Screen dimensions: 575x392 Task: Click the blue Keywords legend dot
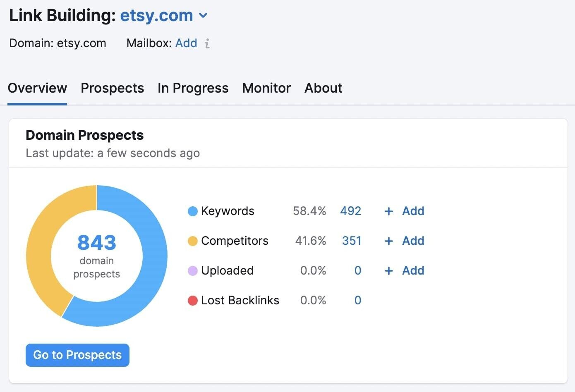click(x=193, y=211)
